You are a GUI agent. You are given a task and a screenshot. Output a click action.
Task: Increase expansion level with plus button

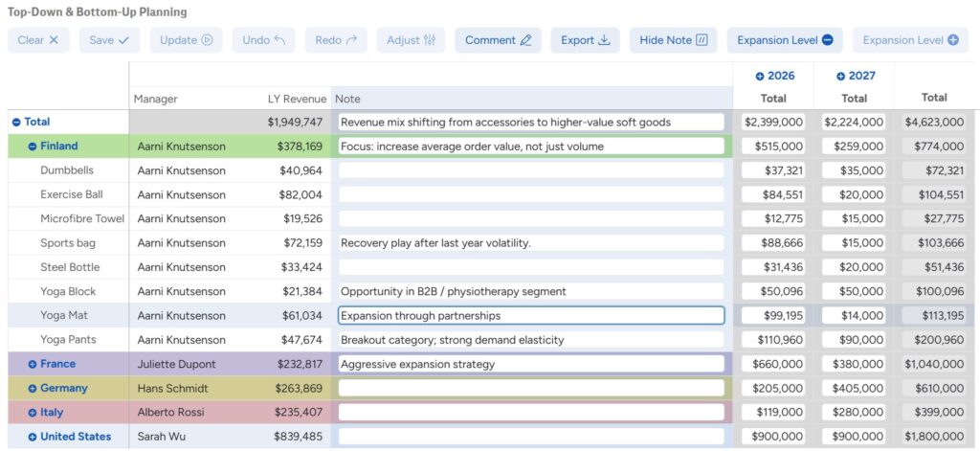click(910, 40)
